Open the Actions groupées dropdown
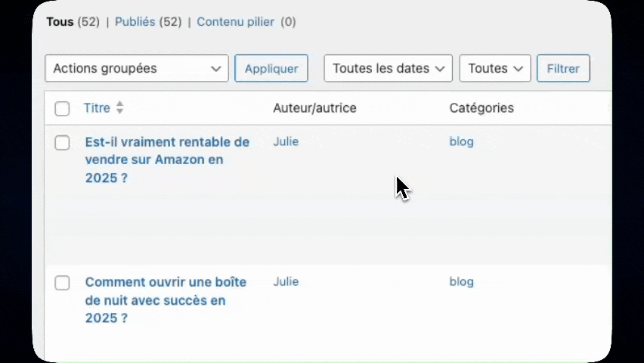The height and width of the screenshot is (363, 644). point(137,68)
